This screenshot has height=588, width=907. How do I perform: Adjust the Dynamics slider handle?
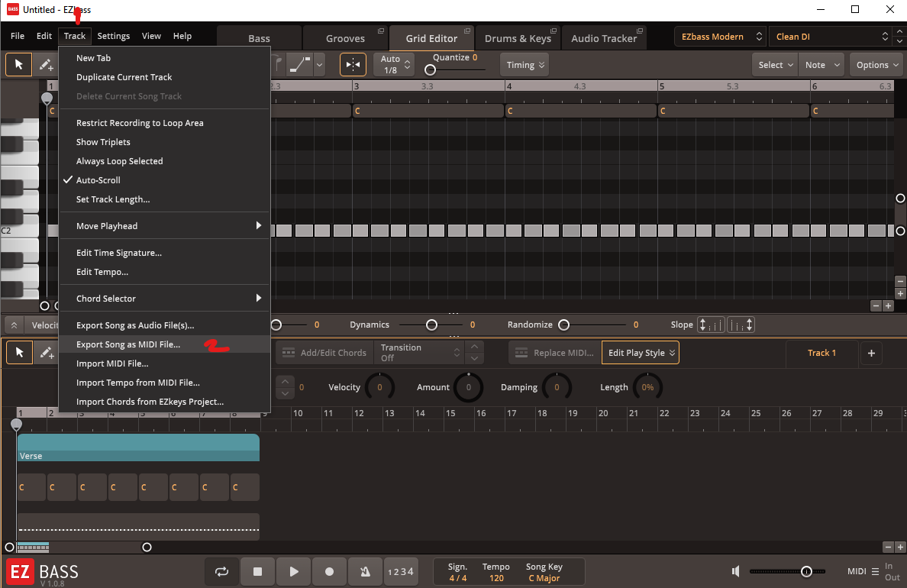pyautogui.click(x=431, y=325)
